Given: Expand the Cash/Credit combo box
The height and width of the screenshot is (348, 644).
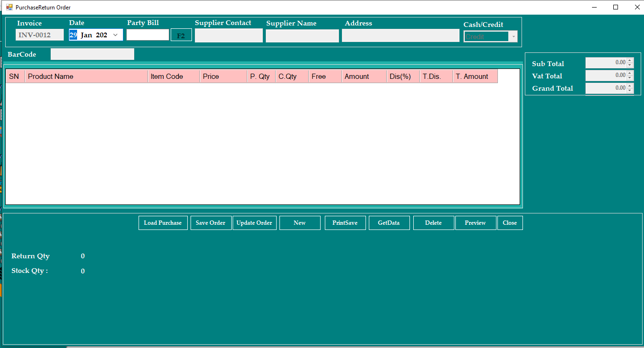Looking at the screenshot, I should pos(513,37).
